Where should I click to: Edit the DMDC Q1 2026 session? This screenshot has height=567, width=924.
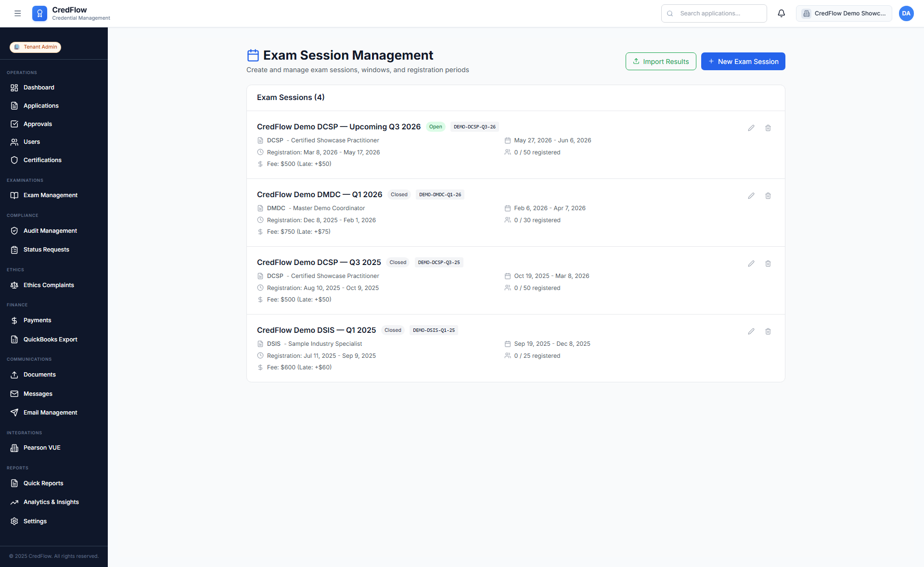point(751,196)
